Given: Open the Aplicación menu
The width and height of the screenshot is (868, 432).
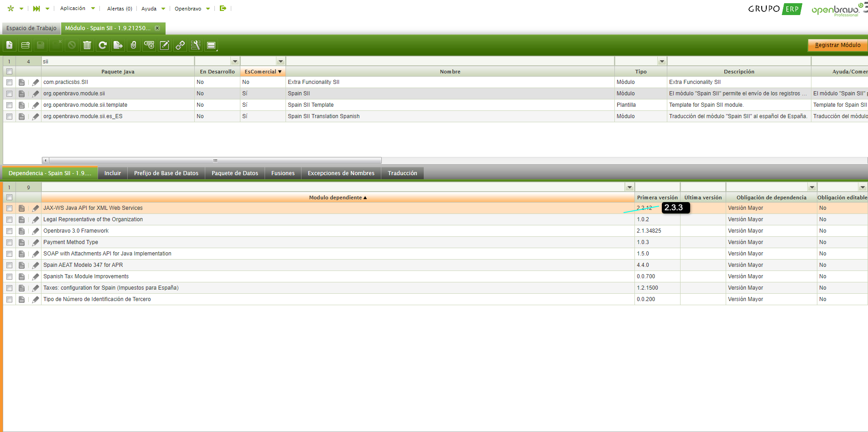Looking at the screenshot, I should click(x=78, y=8).
